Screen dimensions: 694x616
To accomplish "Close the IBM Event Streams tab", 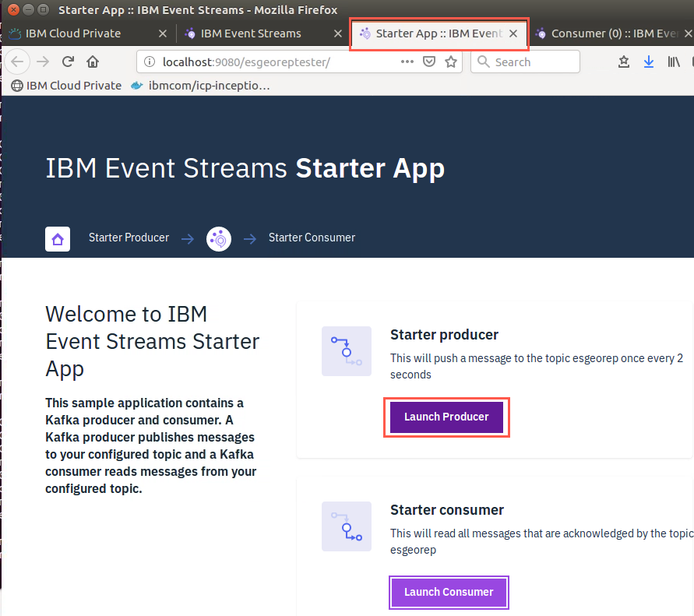I will (338, 33).
